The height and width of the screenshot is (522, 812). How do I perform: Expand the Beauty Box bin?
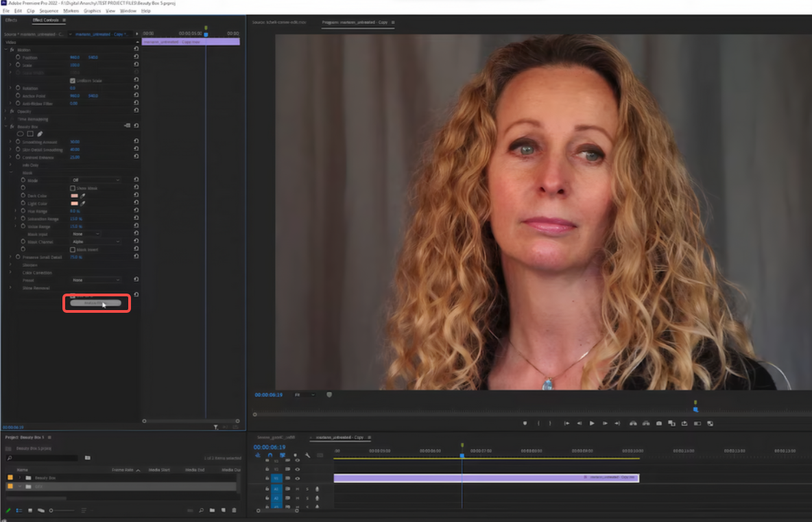(x=20, y=477)
